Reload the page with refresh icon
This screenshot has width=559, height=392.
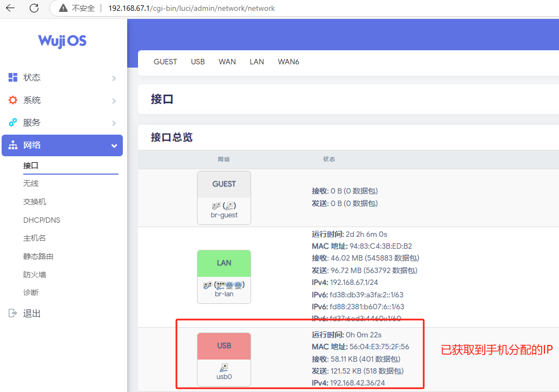click(34, 8)
